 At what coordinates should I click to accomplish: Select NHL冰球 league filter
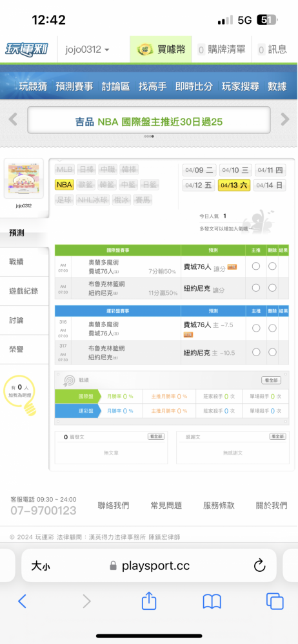tap(92, 200)
